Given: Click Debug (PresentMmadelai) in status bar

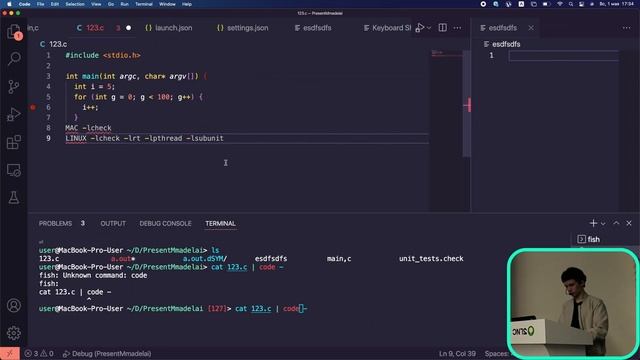Looking at the screenshot, I should (x=107, y=353).
